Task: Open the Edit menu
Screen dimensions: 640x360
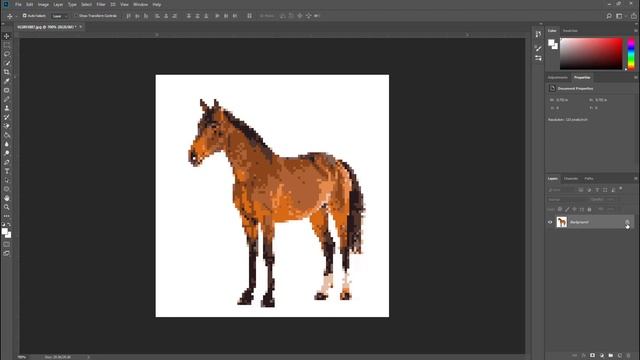Action: click(x=29, y=4)
